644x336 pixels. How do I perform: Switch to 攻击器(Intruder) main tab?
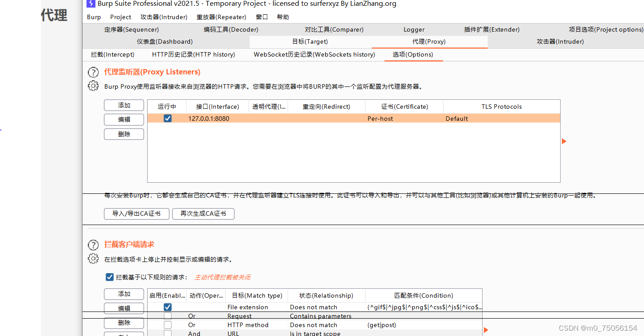[560, 41]
